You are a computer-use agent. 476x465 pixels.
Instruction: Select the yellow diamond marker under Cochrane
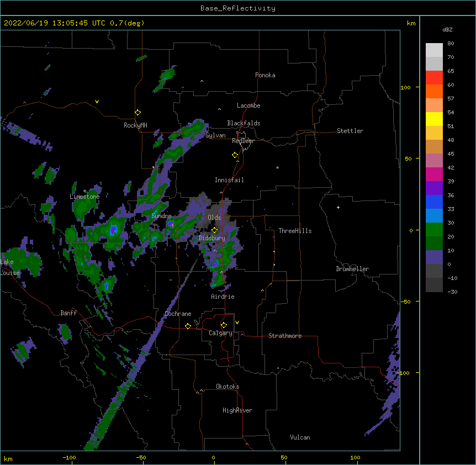(x=188, y=326)
